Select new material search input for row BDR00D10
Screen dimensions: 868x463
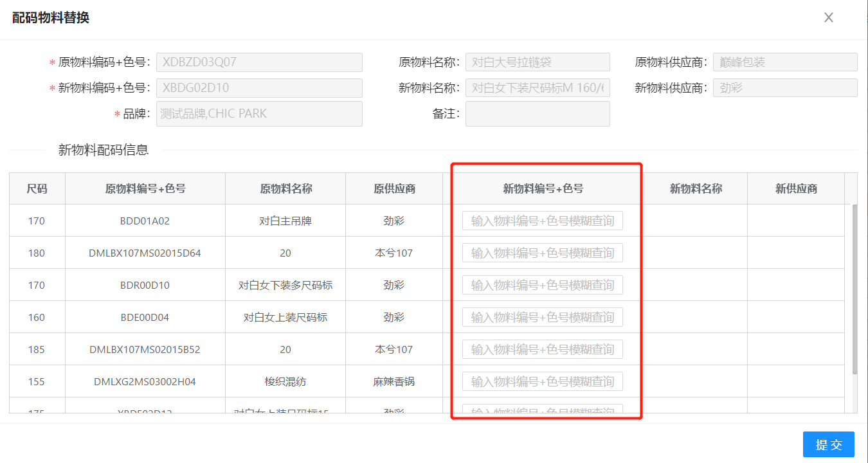coord(542,286)
